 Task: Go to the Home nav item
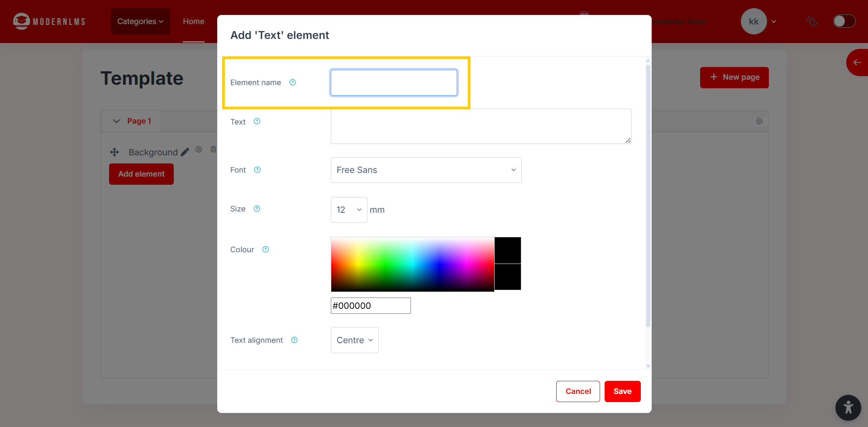tap(194, 21)
